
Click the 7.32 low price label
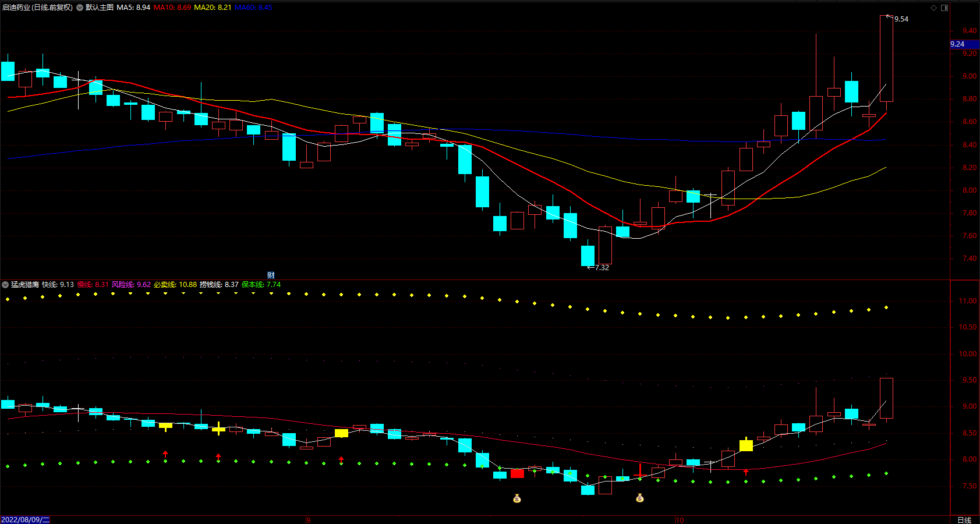pyautogui.click(x=602, y=268)
